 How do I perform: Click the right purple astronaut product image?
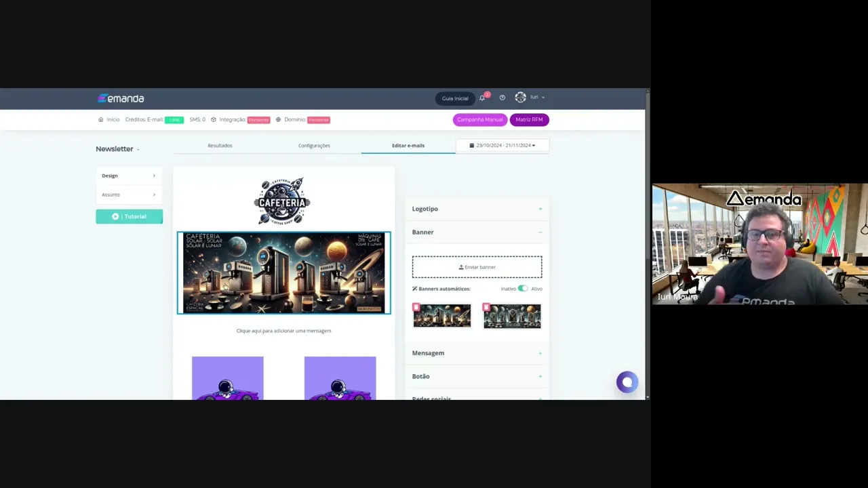340,378
